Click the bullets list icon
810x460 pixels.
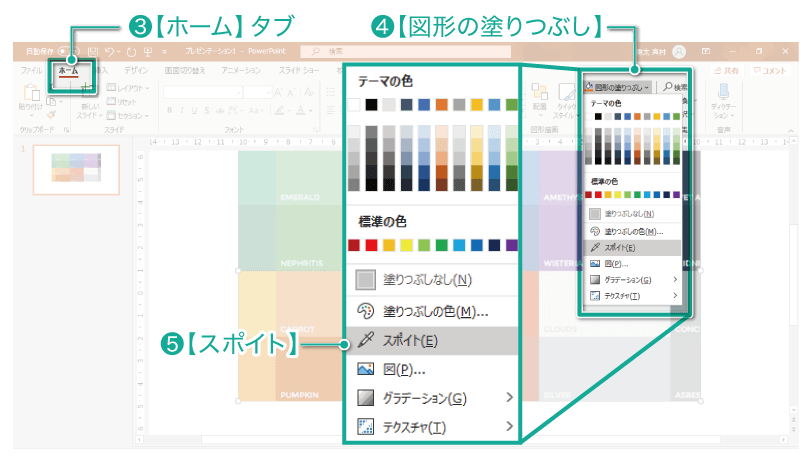coord(331,93)
